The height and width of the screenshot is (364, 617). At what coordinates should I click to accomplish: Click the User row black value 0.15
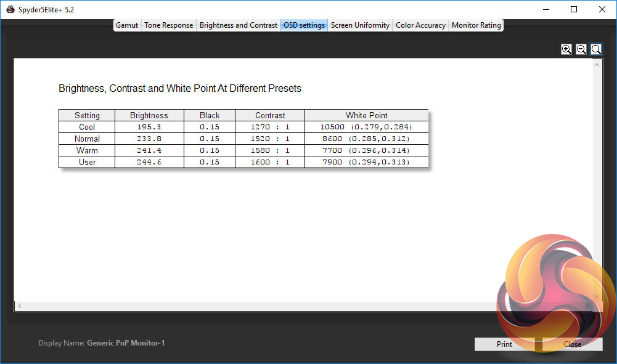(210, 163)
